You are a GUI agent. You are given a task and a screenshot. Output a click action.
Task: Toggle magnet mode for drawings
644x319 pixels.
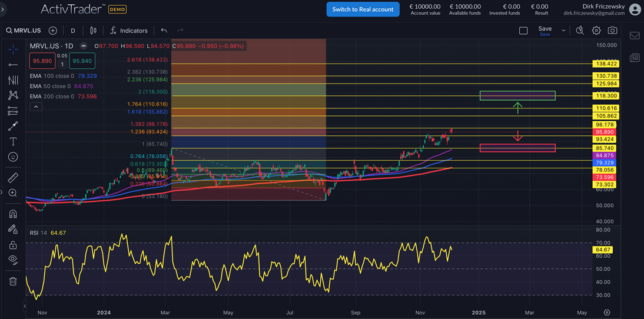pyautogui.click(x=13, y=214)
